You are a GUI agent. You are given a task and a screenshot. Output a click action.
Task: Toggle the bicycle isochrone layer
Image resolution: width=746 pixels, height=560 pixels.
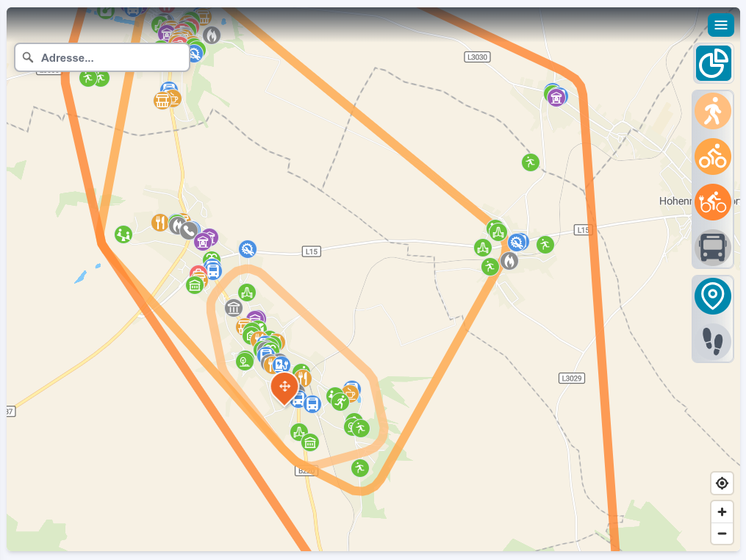tap(712, 157)
